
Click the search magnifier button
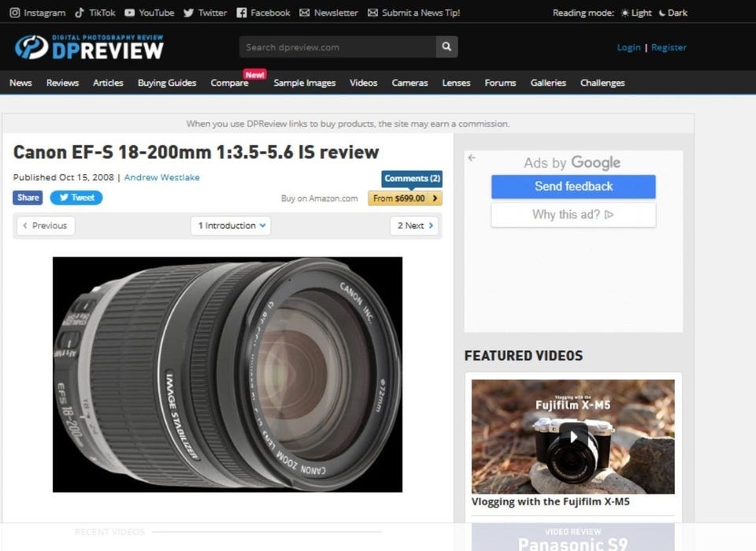[447, 46]
